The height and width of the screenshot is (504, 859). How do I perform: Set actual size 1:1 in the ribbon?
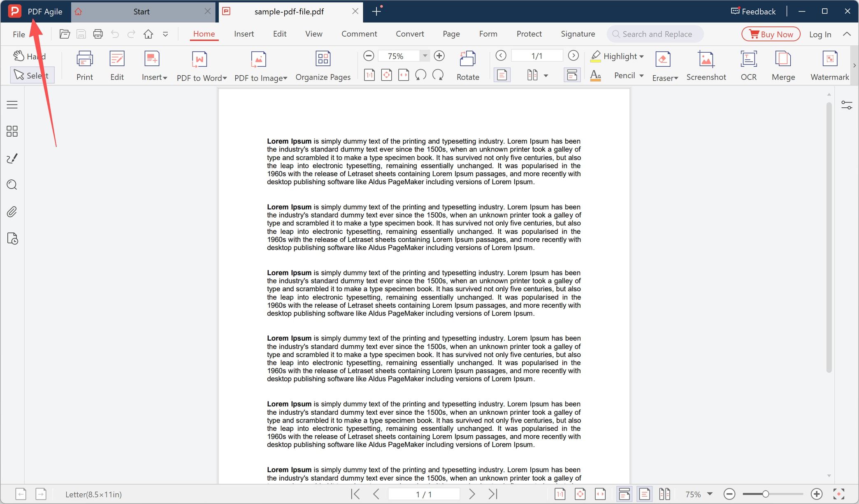tap(369, 75)
